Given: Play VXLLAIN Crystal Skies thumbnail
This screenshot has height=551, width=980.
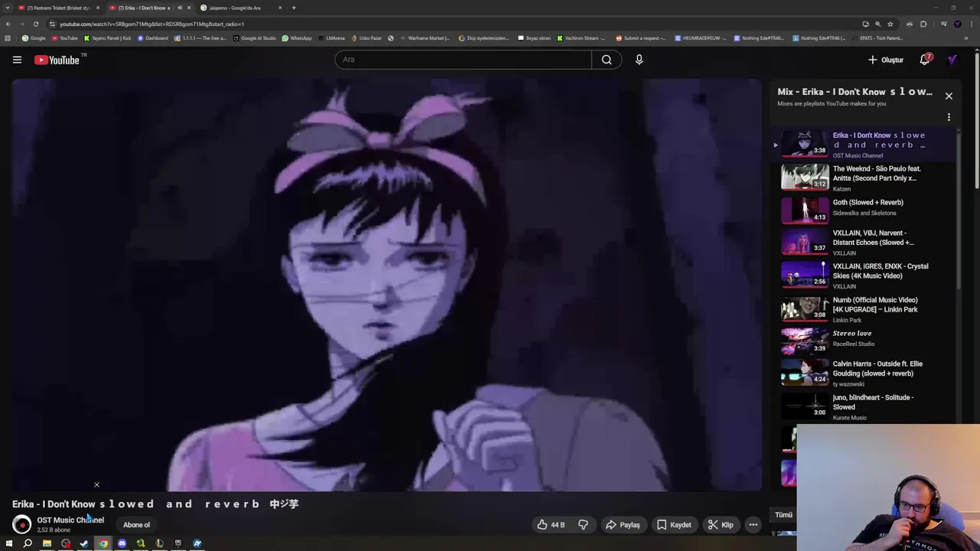Looking at the screenshot, I should tap(805, 274).
